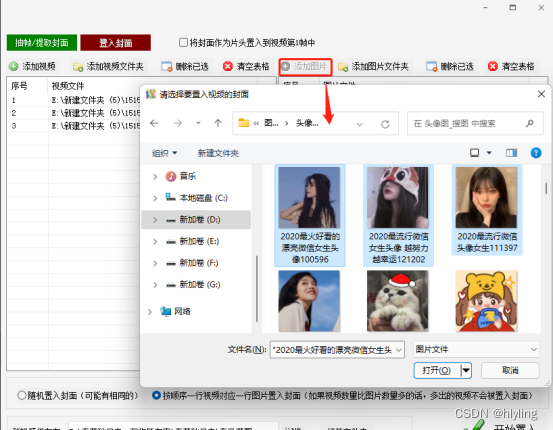Open the 抽帧/提取封面 green tab
This screenshot has width=553, height=430.
42,43
